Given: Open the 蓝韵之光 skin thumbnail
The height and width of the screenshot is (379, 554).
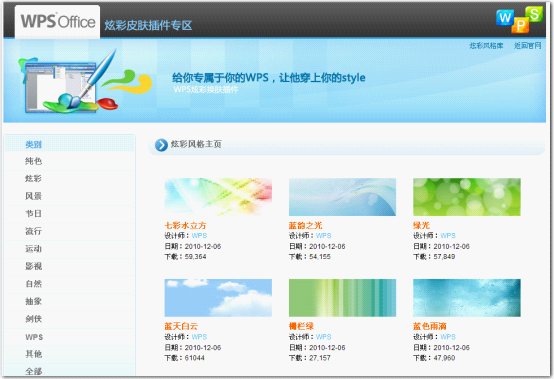Looking at the screenshot, I should 342,197.
